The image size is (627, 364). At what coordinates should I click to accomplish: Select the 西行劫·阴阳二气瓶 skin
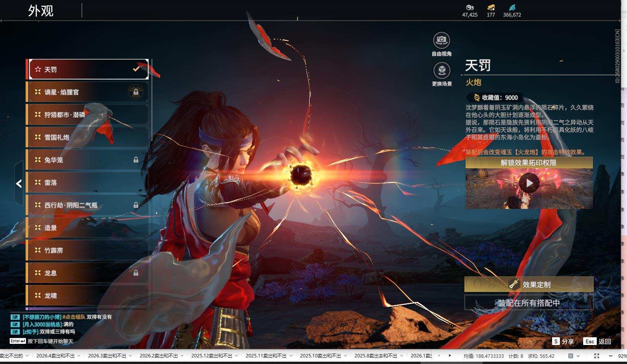point(87,205)
